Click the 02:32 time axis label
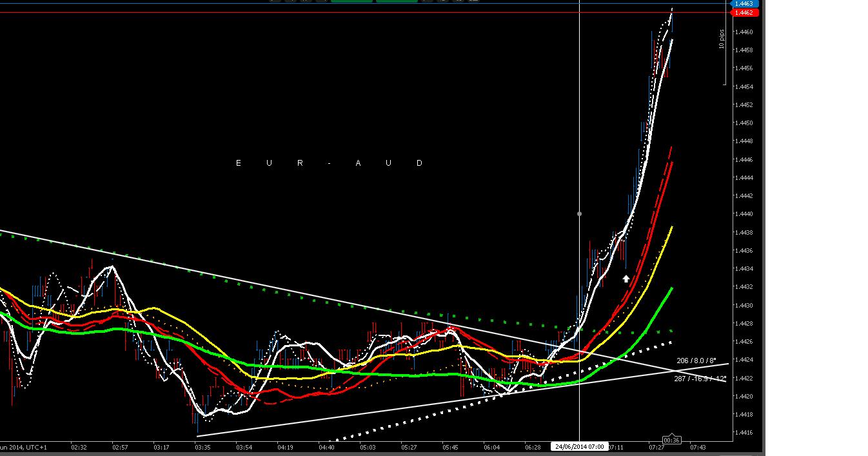 (x=79, y=447)
